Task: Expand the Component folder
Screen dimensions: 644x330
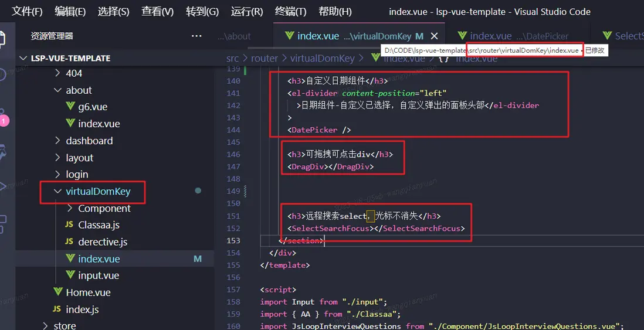Action: (70, 208)
